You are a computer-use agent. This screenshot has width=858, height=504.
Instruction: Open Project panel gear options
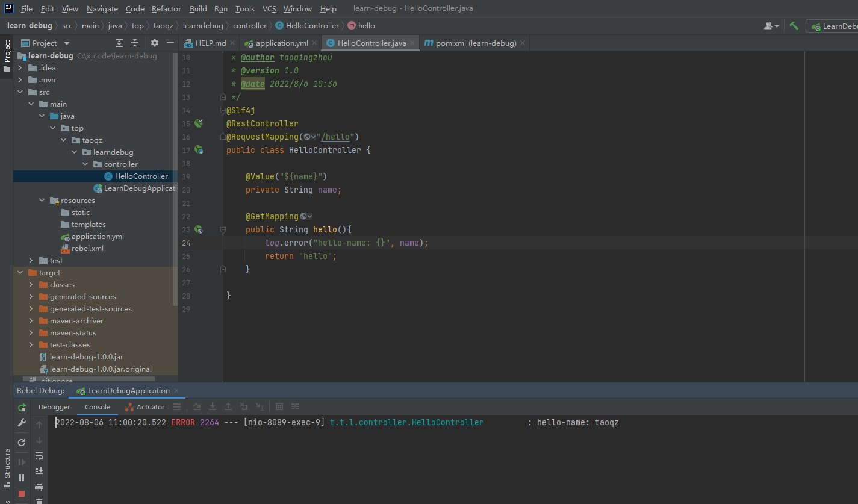155,43
